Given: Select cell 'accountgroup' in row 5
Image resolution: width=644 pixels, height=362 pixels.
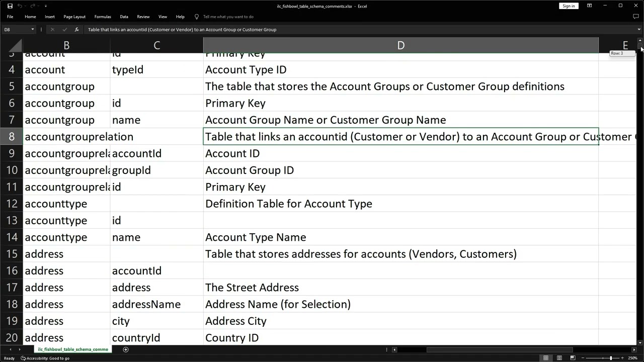Looking at the screenshot, I should point(66,86).
